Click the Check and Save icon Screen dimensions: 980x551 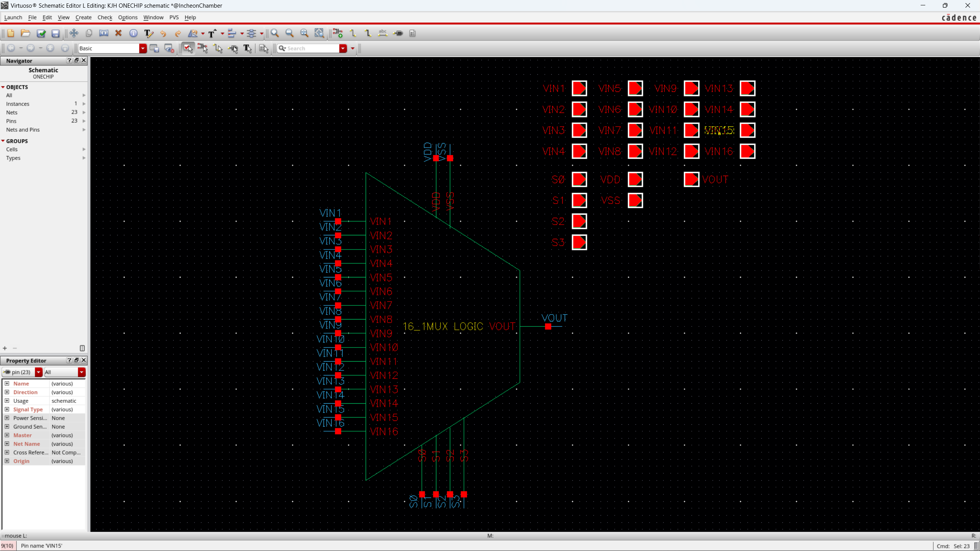(41, 33)
